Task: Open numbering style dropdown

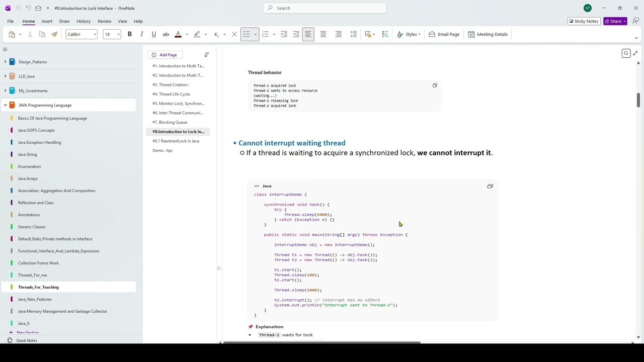Action: [x=274, y=34]
